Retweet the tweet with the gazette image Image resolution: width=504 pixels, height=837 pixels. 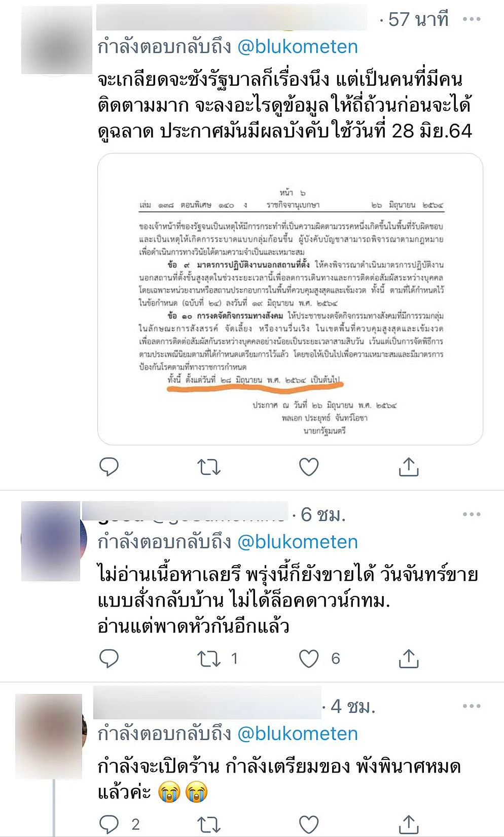(208, 466)
